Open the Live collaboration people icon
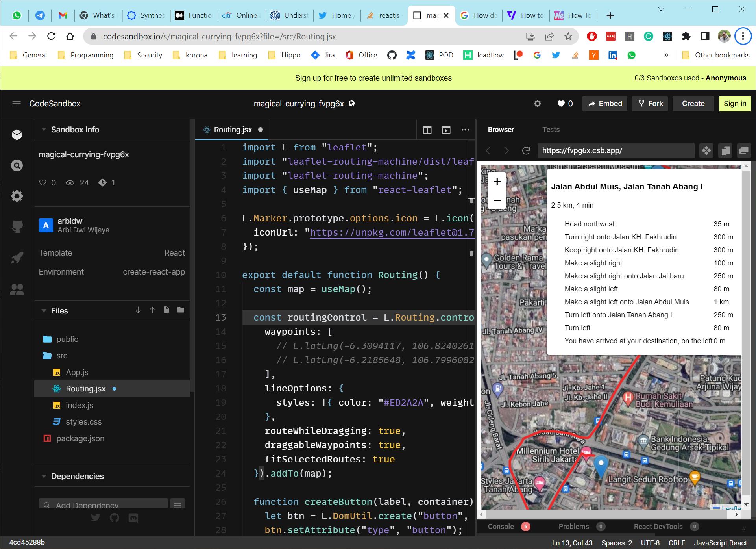Viewport: 756px width, 549px height. tap(17, 289)
